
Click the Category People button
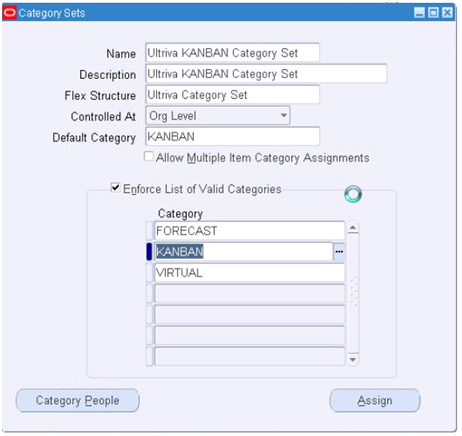click(78, 400)
